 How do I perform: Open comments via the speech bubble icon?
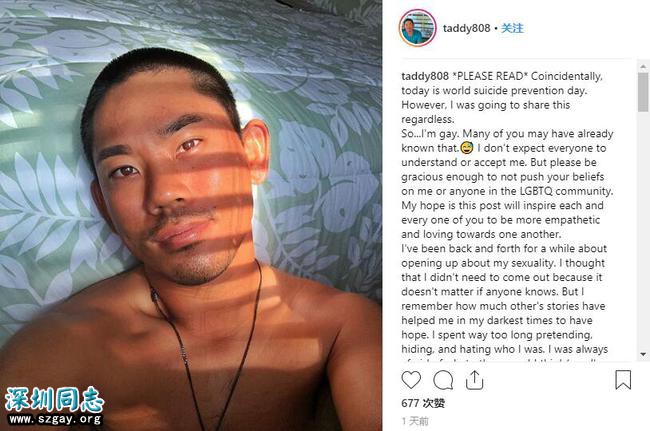pyautogui.click(x=443, y=380)
